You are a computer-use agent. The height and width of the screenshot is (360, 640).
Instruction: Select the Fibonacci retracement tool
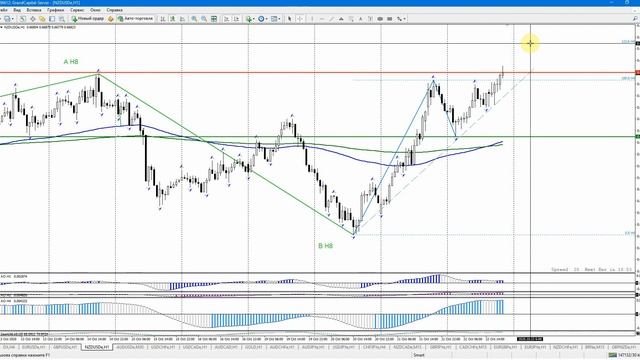(351, 19)
